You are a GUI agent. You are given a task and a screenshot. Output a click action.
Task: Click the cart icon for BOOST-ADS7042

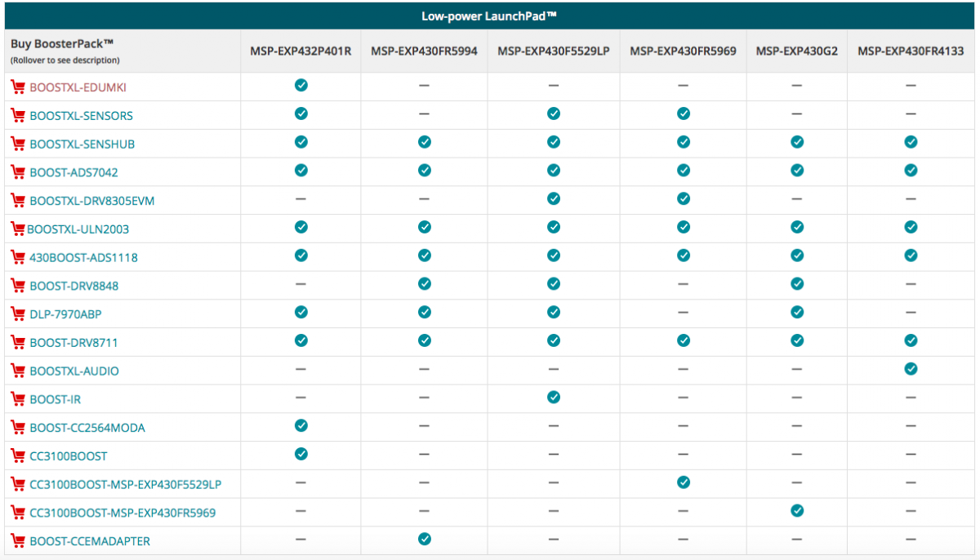tap(17, 172)
